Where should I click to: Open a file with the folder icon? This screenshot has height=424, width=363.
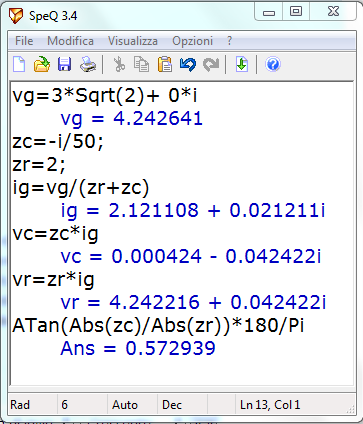[42, 64]
